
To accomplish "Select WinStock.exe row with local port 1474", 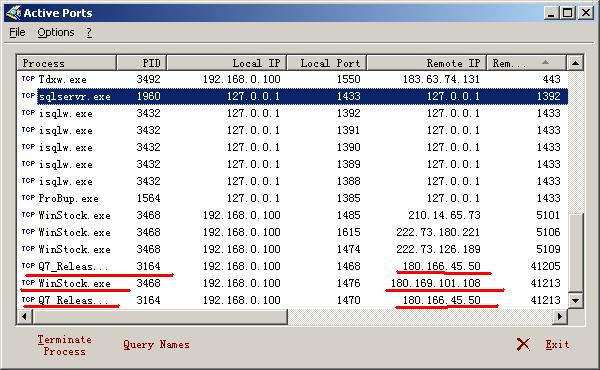I will (292, 249).
